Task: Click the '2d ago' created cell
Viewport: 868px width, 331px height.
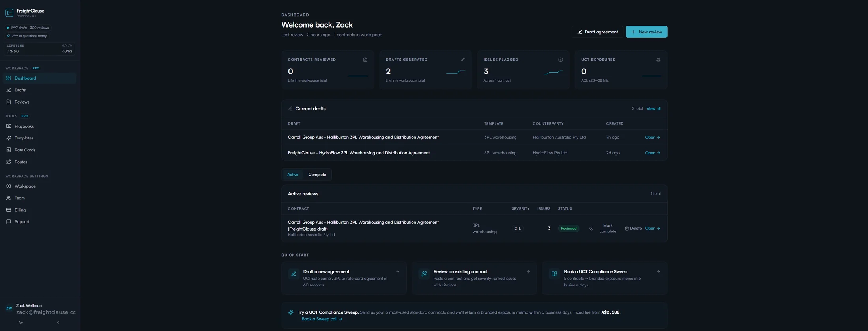Action: coord(613,153)
